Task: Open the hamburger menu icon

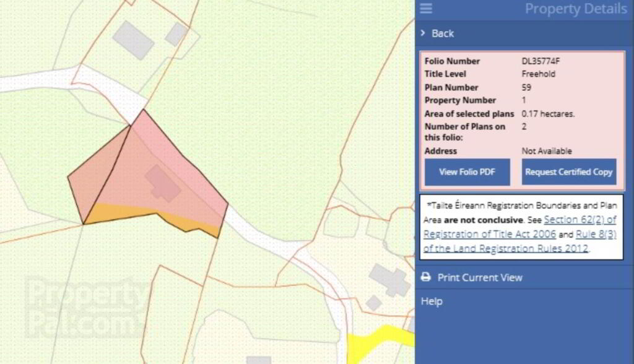Action: pyautogui.click(x=426, y=9)
